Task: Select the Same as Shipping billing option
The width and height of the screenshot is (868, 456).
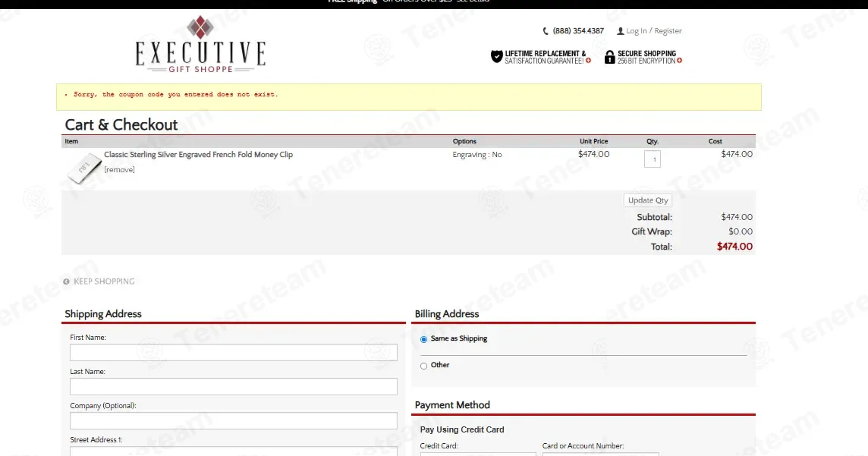Action: 423,339
